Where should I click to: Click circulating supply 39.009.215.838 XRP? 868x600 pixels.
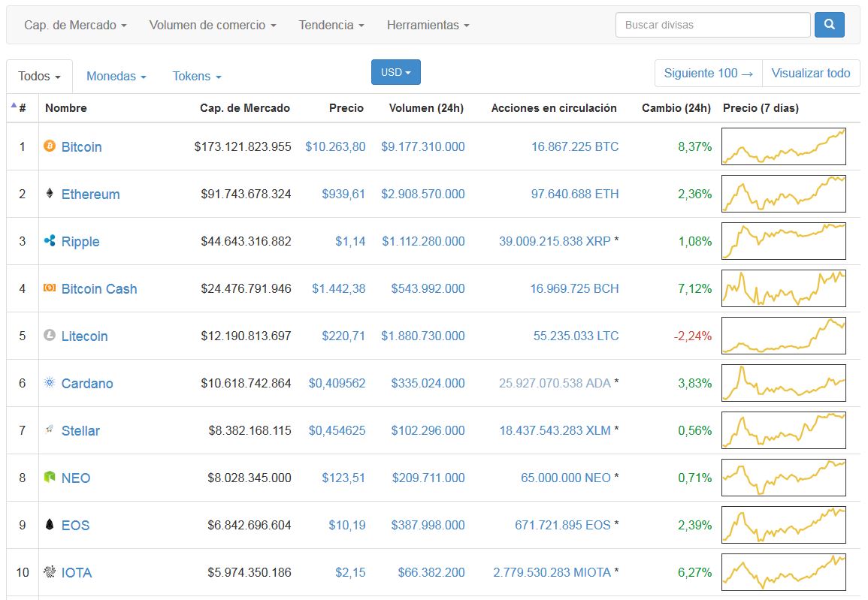555,241
